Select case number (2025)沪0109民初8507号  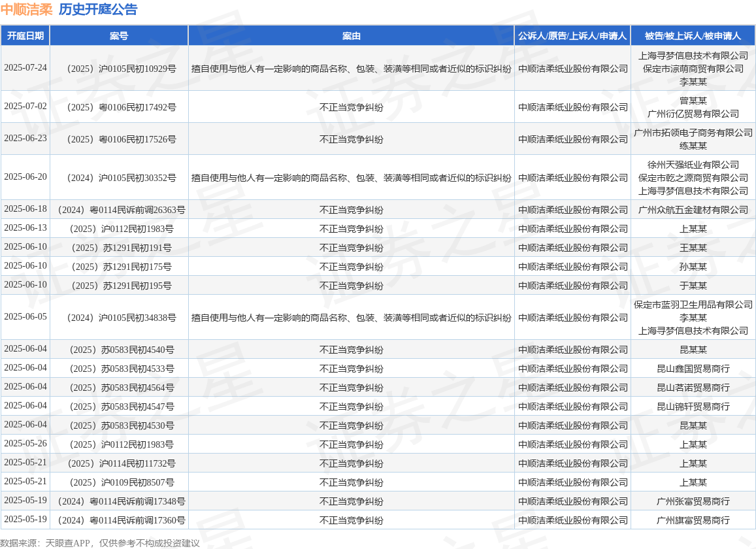click(x=119, y=482)
